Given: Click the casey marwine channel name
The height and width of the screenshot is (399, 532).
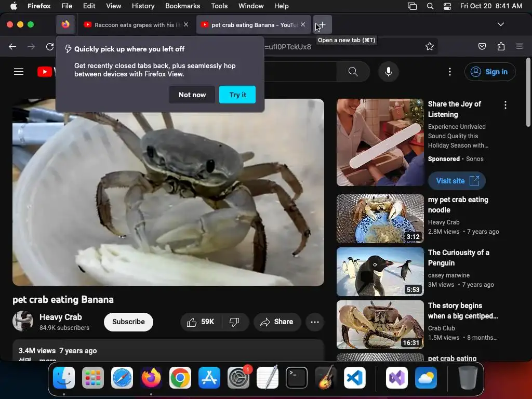Looking at the screenshot, I should coord(448,275).
